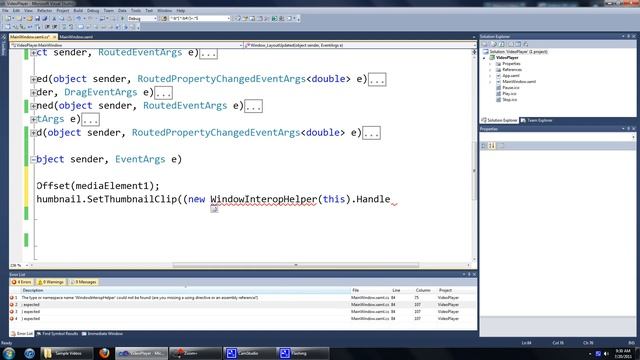640x360 pixels.
Task: Toggle the 0 Warnings filter
Action: click(x=51, y=282)
